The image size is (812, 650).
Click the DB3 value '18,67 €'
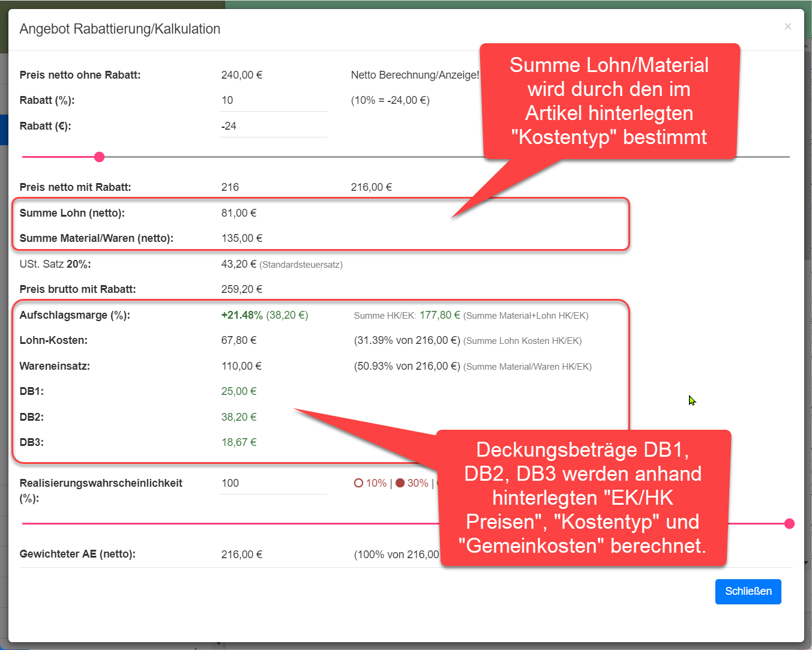[239, 442]
